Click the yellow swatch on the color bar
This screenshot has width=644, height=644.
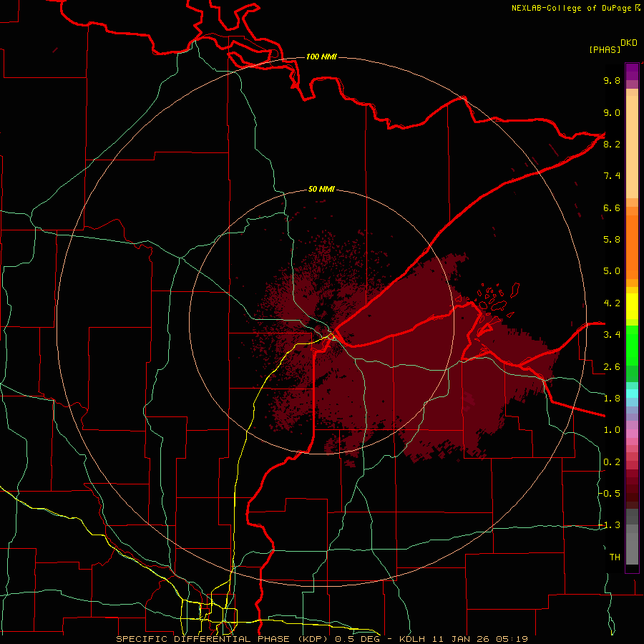(x=632, y=306)
